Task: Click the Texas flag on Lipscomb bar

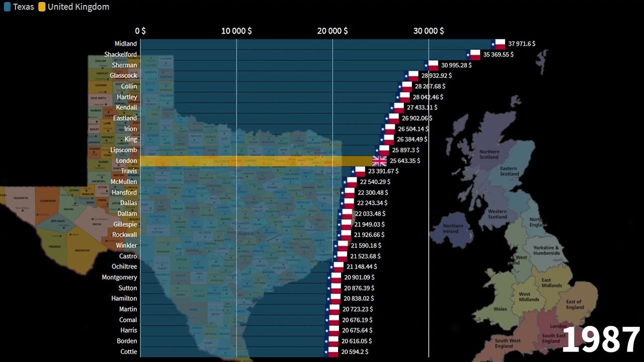Action: click(x=382, y=150)
